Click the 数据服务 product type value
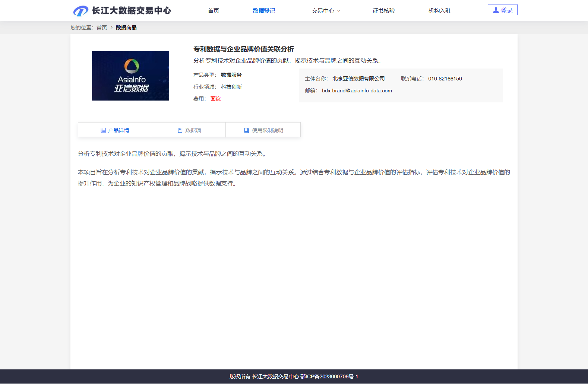Screen dimensions: 588x391 [x=231, y=75]
